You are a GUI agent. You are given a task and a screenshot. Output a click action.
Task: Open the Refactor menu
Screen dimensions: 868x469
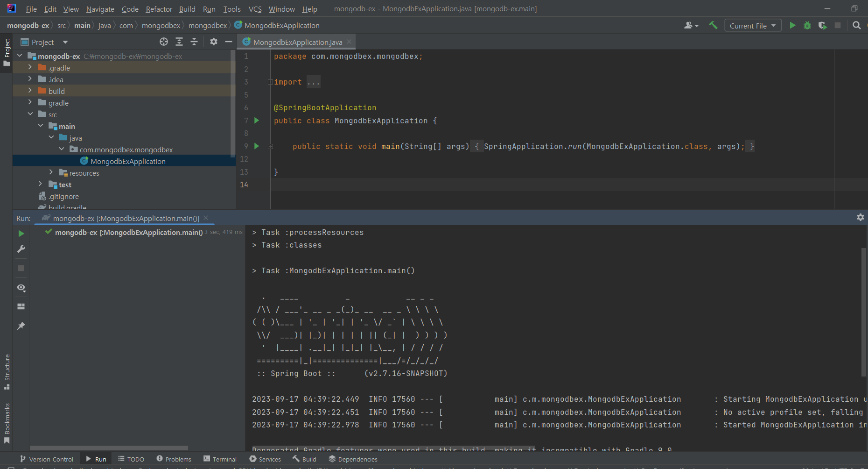159,9
